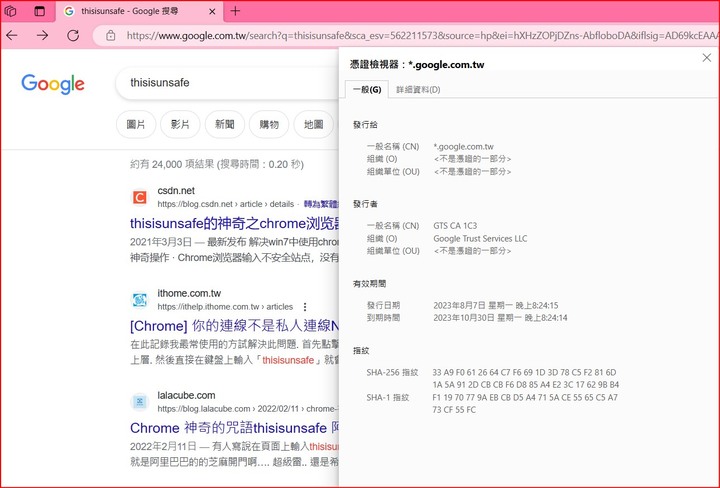Open the tab actions menu icon
This screenshot has width=720, height=488.
point(40,11)
